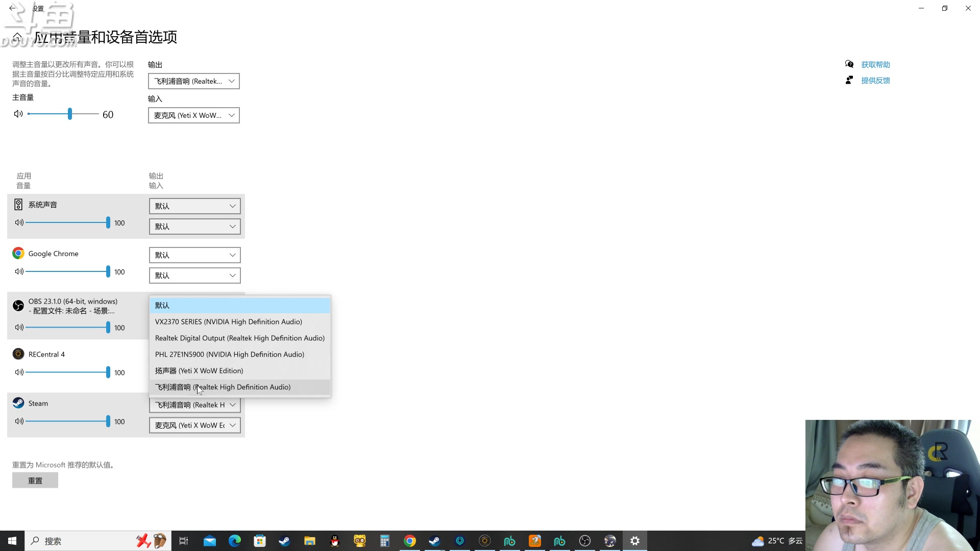
Task: Open QQ penguin icon in the taskbar
Action: pyautogui.click(x=335, y=541)
